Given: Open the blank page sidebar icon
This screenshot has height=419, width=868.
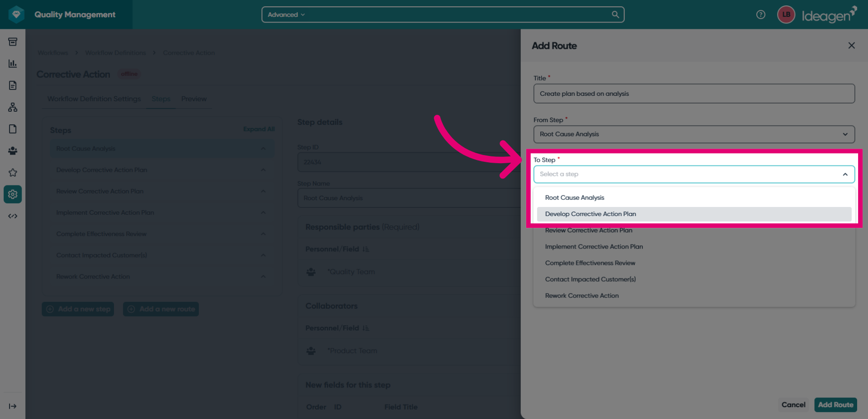Looking at the screenshot, I should tap(13, 129).
